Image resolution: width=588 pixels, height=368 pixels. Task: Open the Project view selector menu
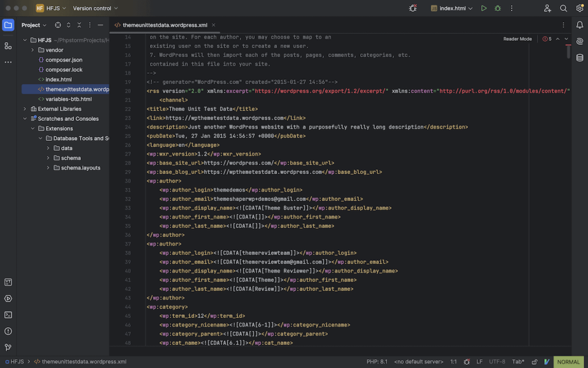click(34, 25)
